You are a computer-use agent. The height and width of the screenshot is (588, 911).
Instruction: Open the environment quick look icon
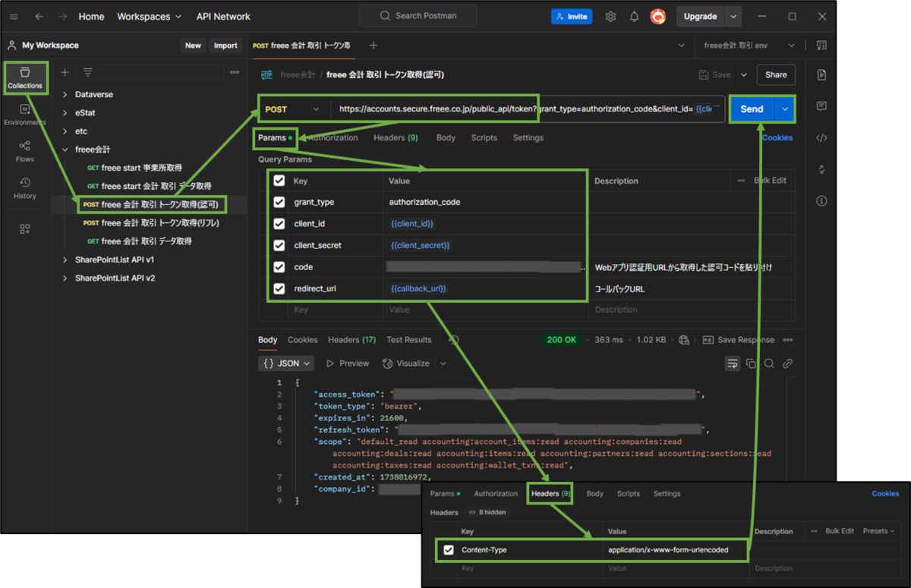tap(821, 46)
